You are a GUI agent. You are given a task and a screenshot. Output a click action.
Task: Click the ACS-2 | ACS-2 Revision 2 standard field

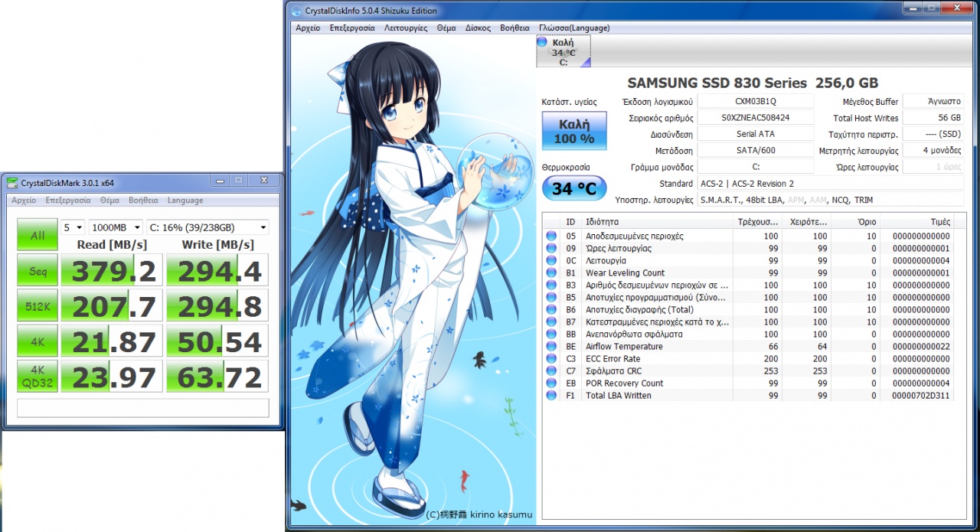coord(831,184)
